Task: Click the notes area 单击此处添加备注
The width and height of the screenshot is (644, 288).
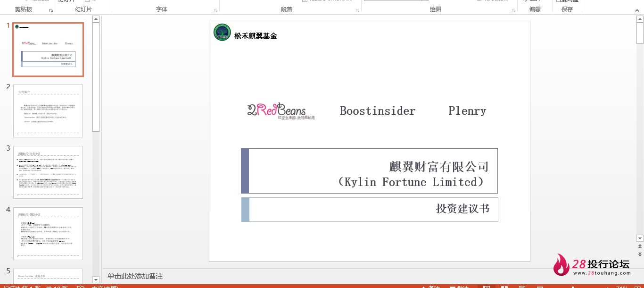Action: pos(135,276)
